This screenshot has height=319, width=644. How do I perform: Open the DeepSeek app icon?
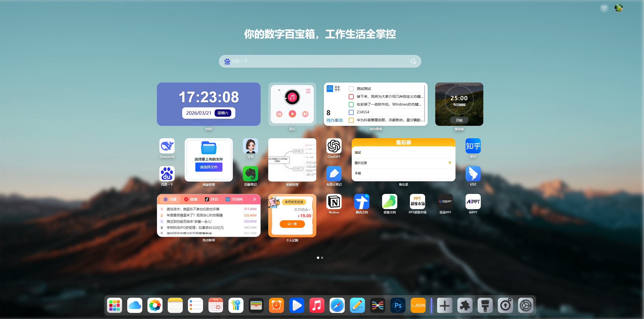(x=167, y=146)
